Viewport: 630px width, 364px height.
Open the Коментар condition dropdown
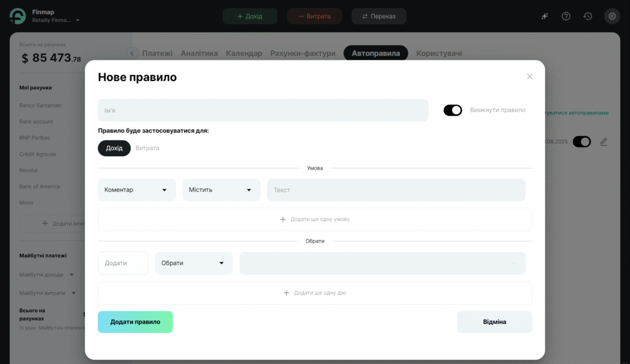(137, 190)
